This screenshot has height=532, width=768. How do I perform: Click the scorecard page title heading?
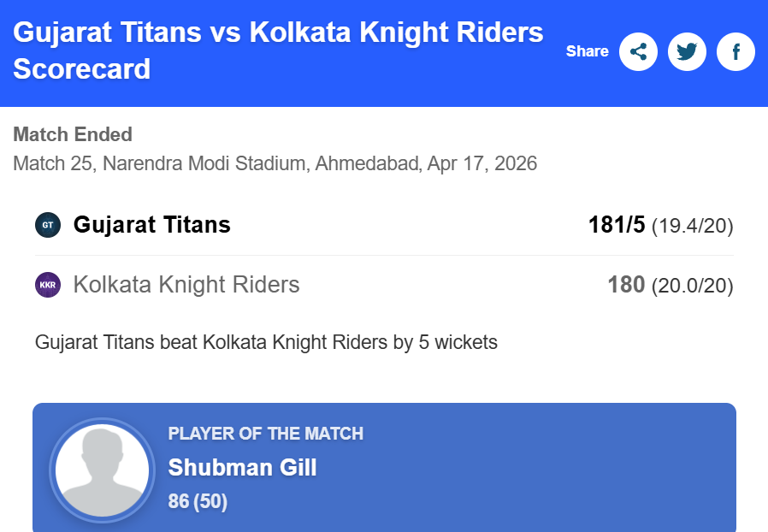pos(278,50)
